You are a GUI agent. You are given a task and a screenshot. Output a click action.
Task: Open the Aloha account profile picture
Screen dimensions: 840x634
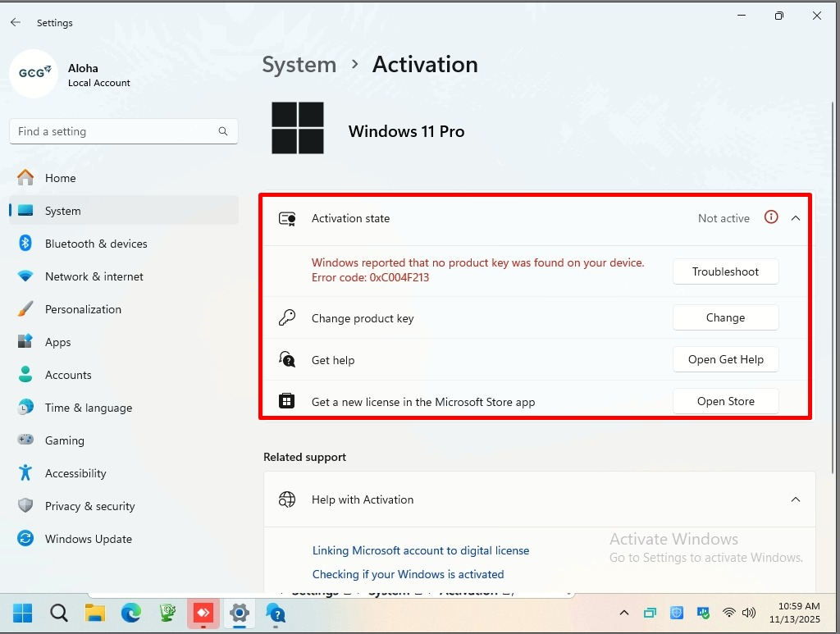pos(34,74)
